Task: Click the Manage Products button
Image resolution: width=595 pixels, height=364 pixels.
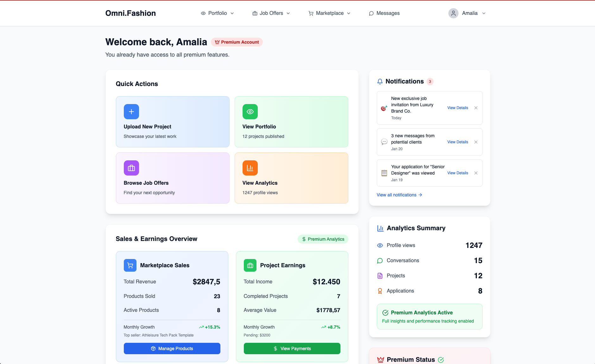Action: coord(172,349)
